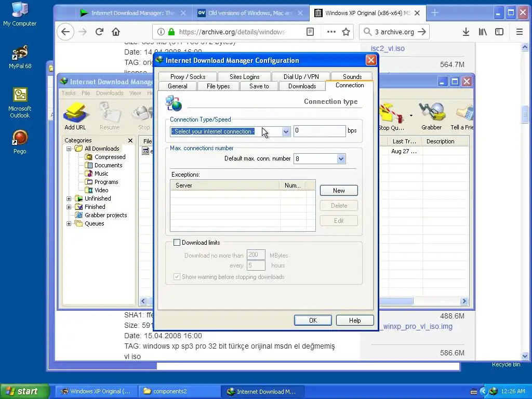Switch to Internet Download Manager browser tab
The image size is (532, 399).
click(132, 13)
